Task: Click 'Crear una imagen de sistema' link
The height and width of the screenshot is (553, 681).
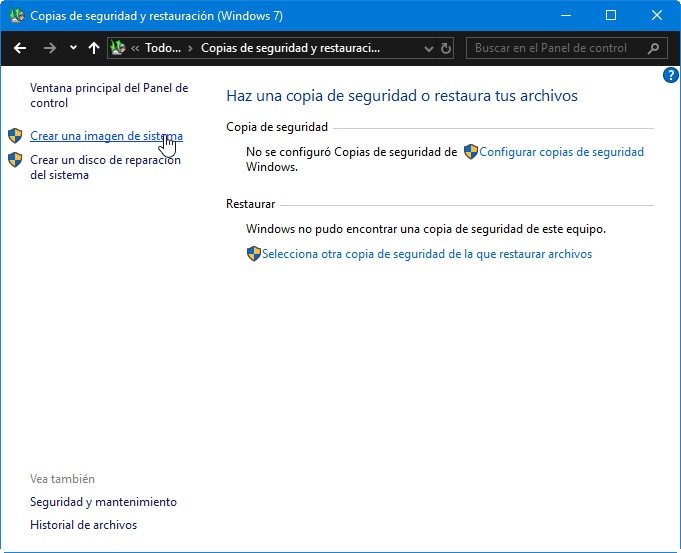Action: tap(106, 136)
